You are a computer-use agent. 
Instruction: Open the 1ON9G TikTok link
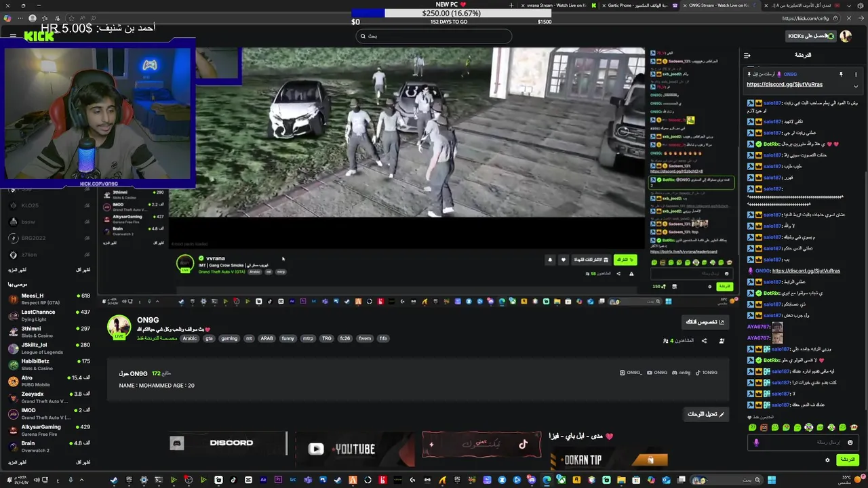coord(706,372)
